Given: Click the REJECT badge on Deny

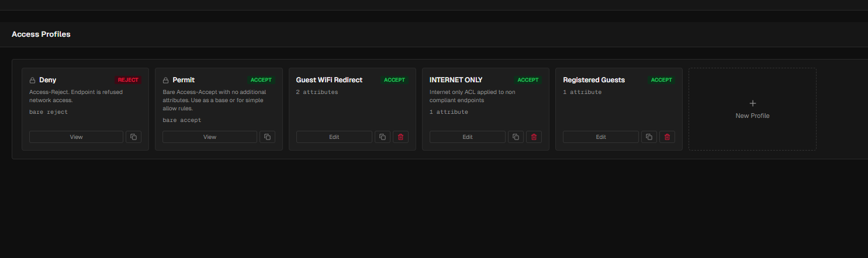Looking at the screenshot, I should click(x=128, y=80).
